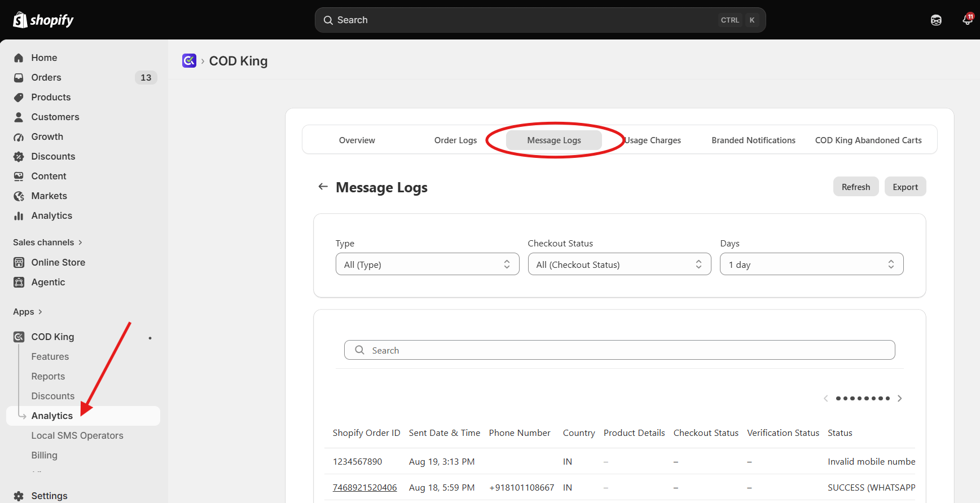980x503 pixels.
Task: Open Features under COD King
Action: tap(50, 356)
